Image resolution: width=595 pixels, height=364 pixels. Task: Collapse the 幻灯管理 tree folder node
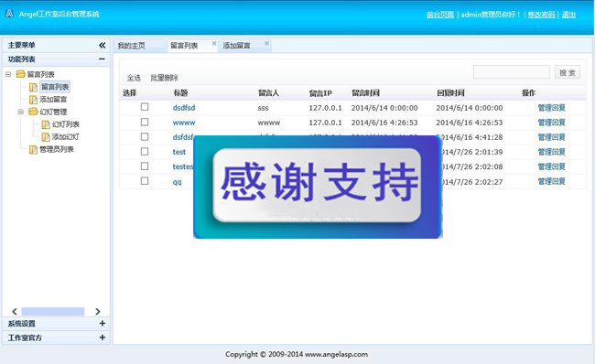(20, 112)
